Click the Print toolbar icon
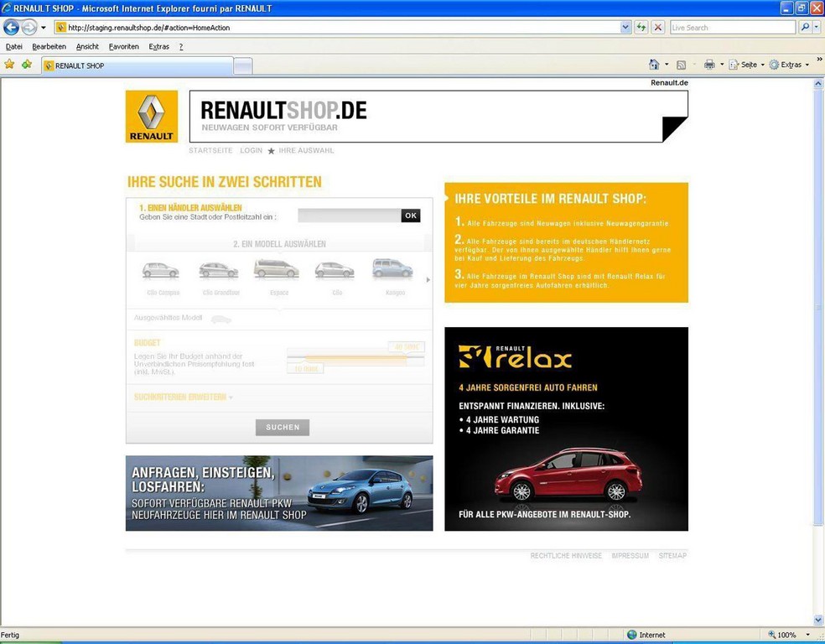The width and height of the screenshot is (825, 644). tap(709, 65)
